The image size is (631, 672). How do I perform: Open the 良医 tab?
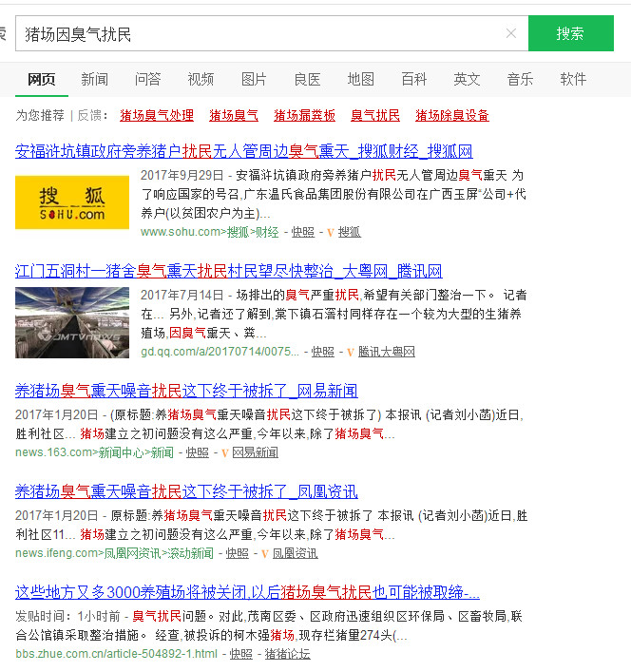307,79
